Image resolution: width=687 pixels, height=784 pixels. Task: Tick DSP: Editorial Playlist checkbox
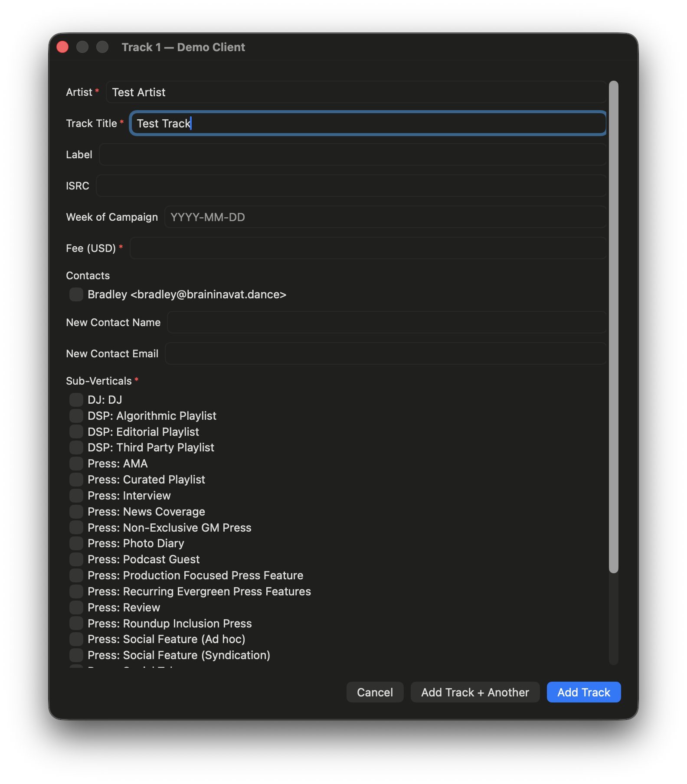point(76,432)
